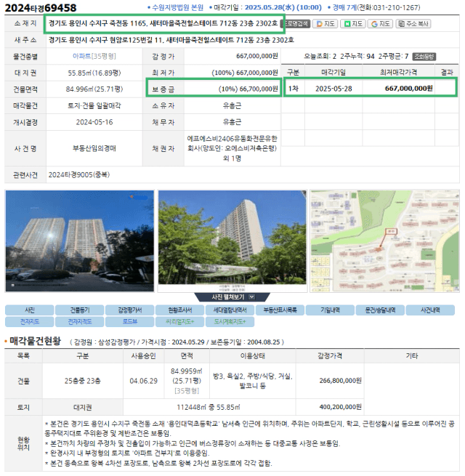Viewport: 465px width, 476px height.
Task: Click the 보증금 (10%) 66,700,000원 value
Action: [x=248, y=89]
